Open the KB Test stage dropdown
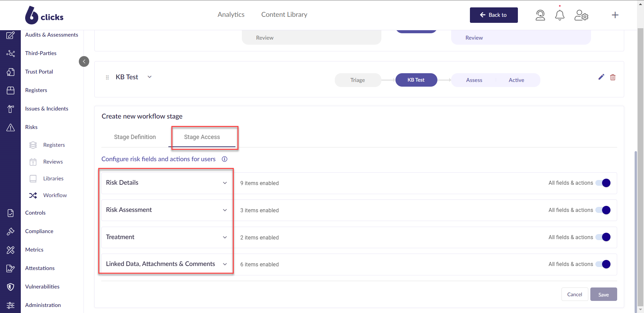Screen dimensions: 644x313 coord(149,77)
